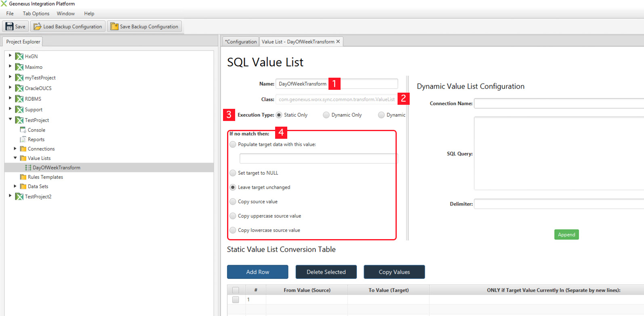This screenshot has height=316, width=644.
Task: Click the OracleOUCS project icon
Action: (19, 88)
